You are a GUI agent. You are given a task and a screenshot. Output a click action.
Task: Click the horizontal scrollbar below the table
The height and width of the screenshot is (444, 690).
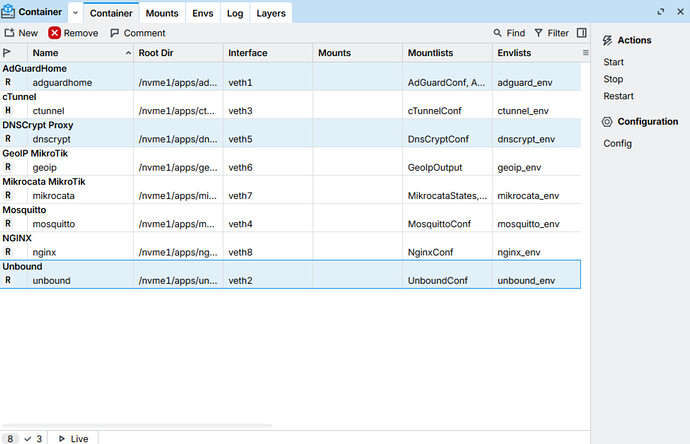(x=137, y=426)
